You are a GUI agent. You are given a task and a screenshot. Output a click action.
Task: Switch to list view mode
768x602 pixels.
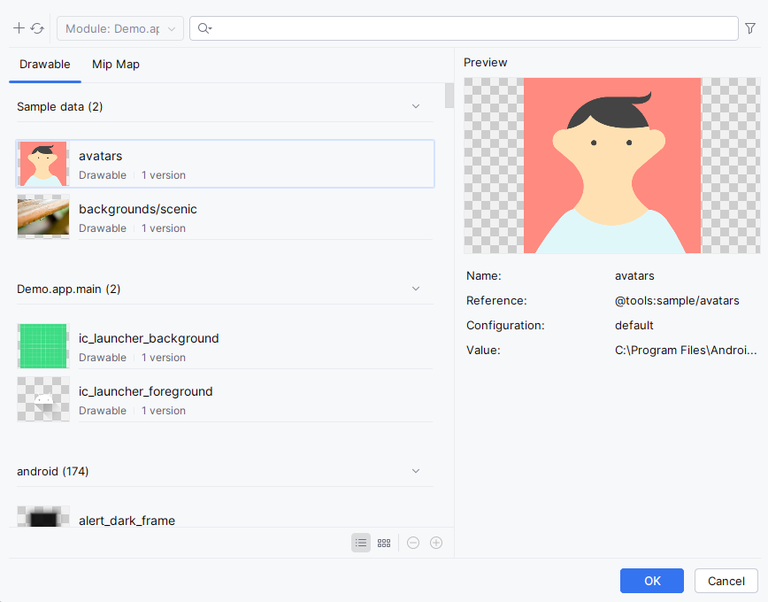[361, 543]
